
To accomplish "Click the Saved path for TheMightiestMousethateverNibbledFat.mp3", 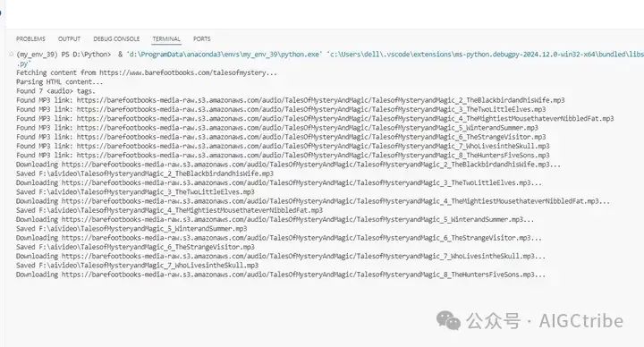I will click(x=181, y=210).
